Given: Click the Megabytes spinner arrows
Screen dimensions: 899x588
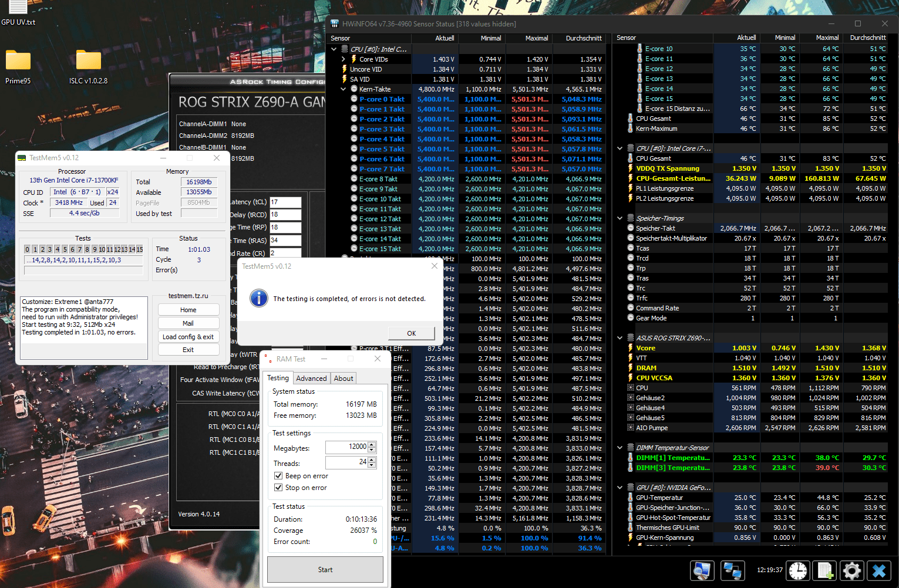Looking at the screenshot, I should point(372,447).
